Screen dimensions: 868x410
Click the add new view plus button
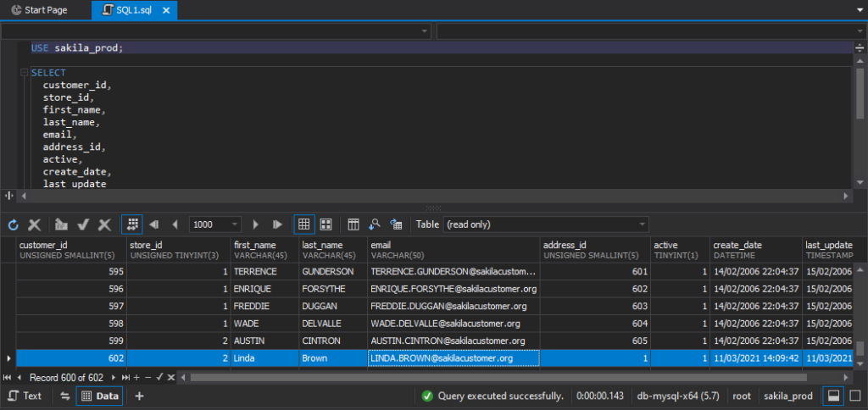click(x=140, y=396)
